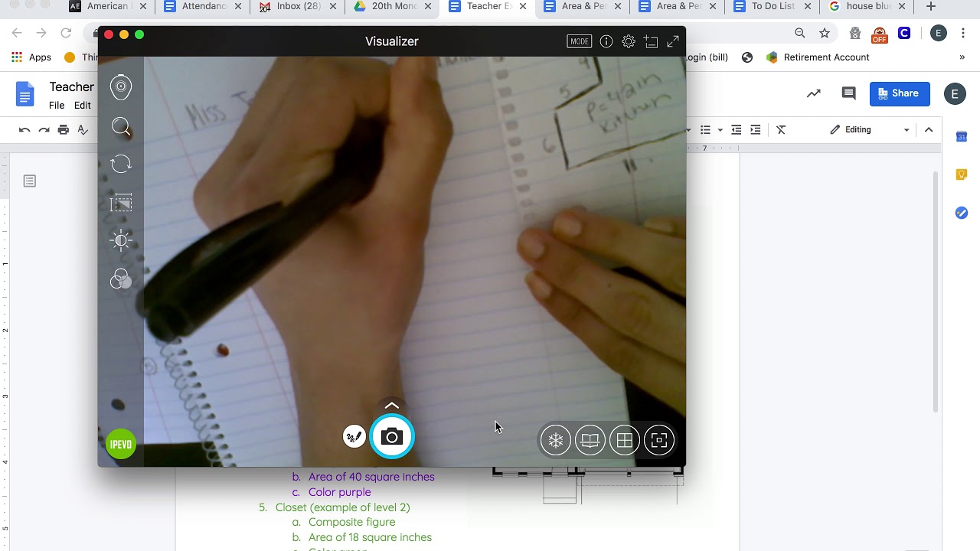Switch to the Inbox (28) tab
Screen dimensions: 980x551
[x=296, y=7]
